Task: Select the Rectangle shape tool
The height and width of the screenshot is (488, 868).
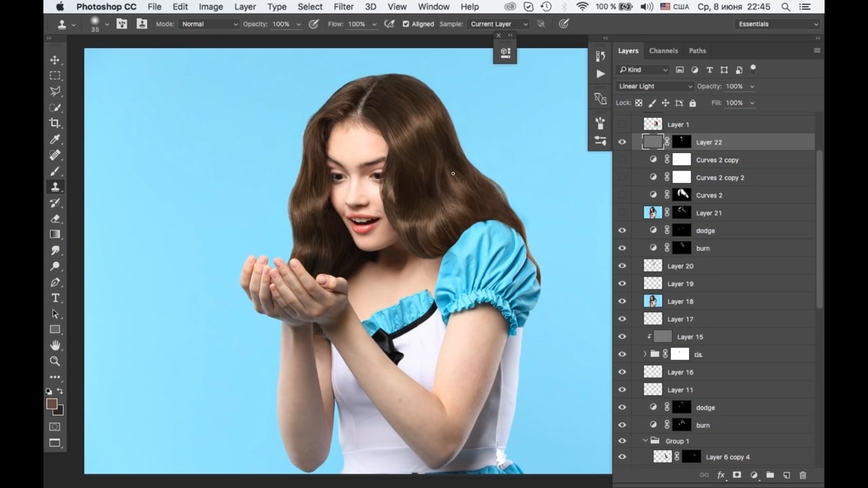Action: pos(55,329)
